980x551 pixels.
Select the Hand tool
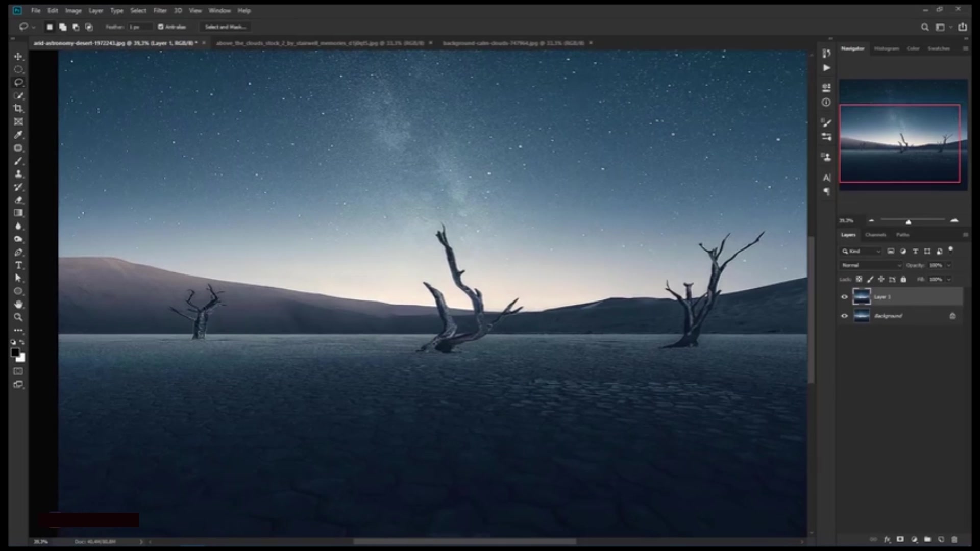tap(18, 305)
